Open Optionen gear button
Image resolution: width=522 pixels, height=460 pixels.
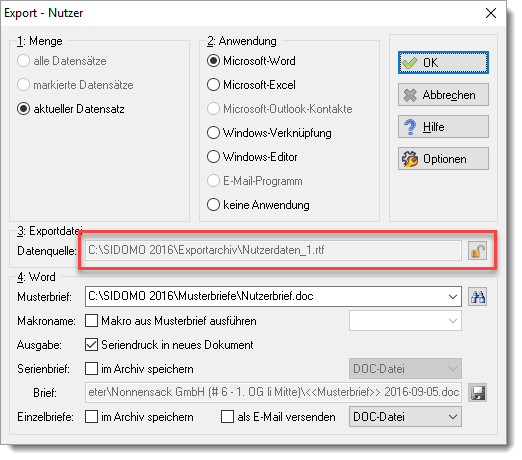click(x=443, y=159)
